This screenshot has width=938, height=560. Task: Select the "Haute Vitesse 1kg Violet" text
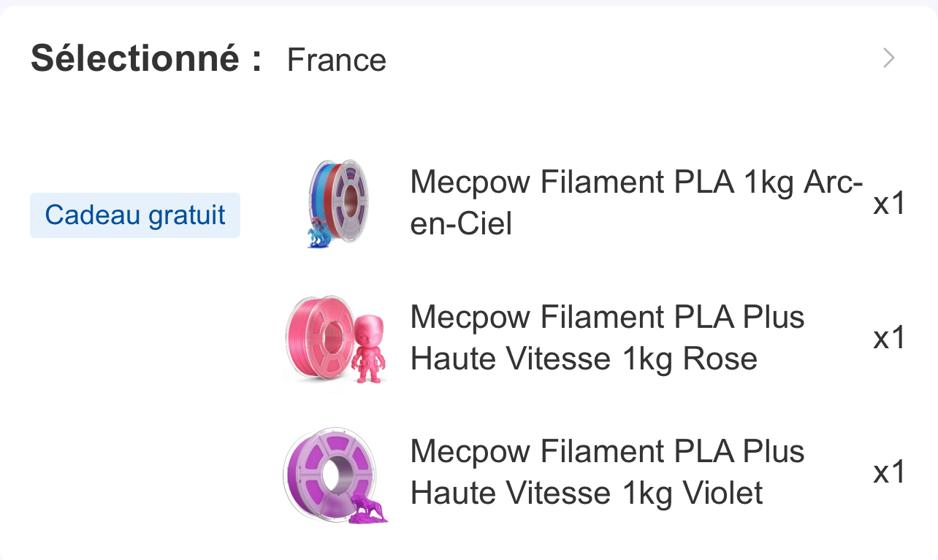587,493
